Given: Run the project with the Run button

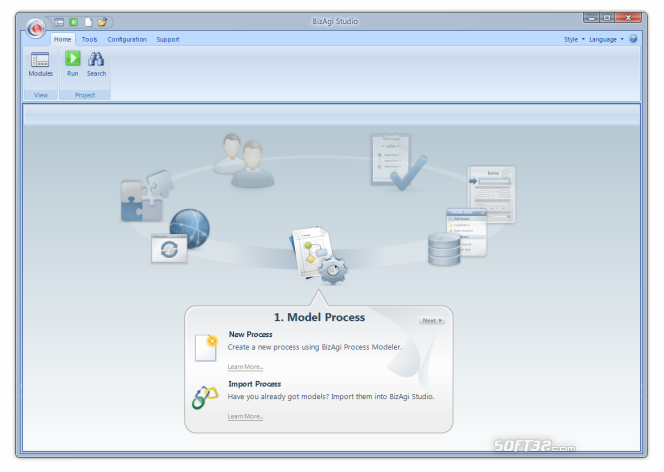Looking at the screenshot, I should coord(72,64).
